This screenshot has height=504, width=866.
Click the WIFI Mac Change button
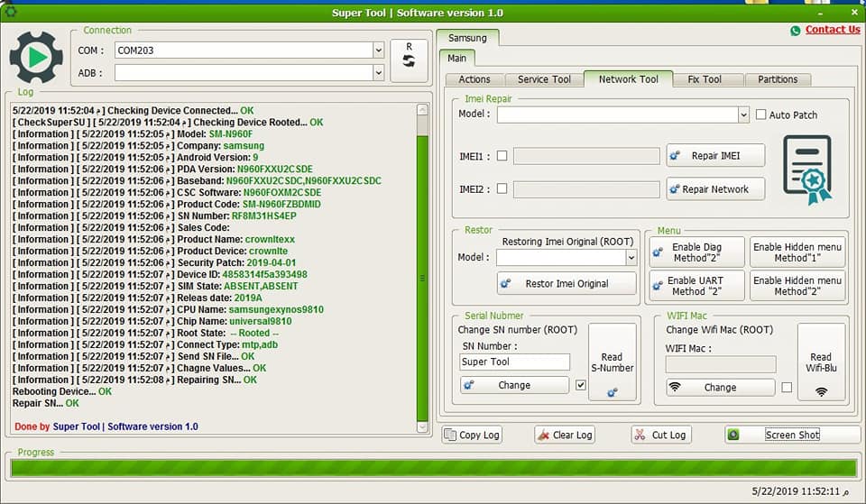click(x=720, y=388)
